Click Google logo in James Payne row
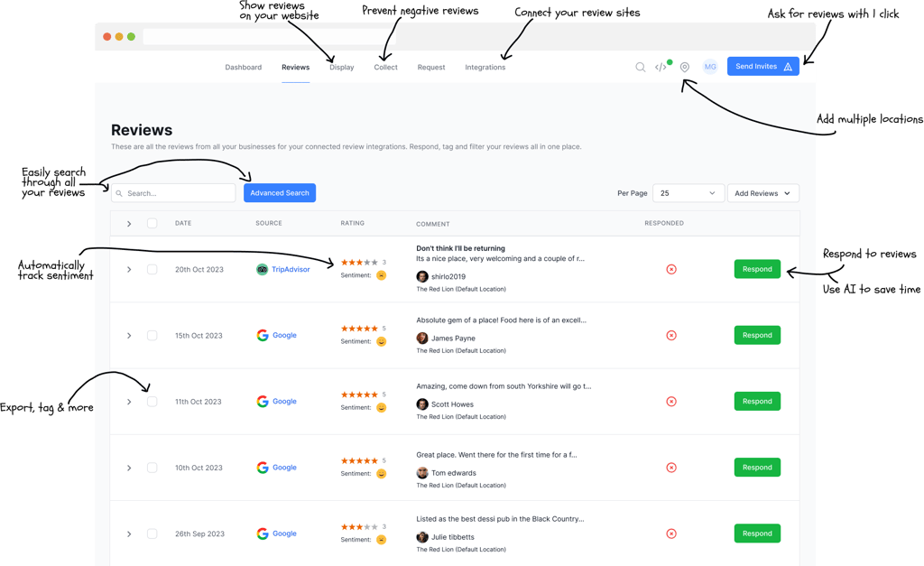The width and height of the screenshot is (924, 566). tap(263, 336)
